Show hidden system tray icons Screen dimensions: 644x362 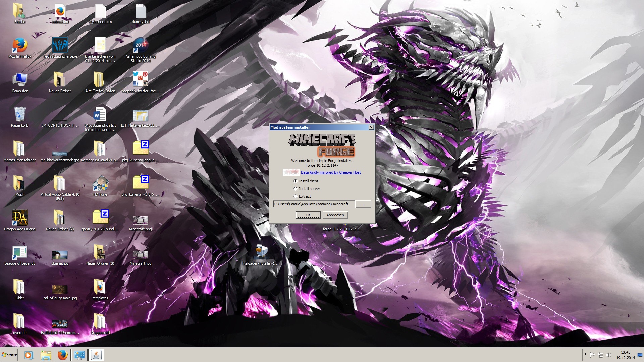585,355
